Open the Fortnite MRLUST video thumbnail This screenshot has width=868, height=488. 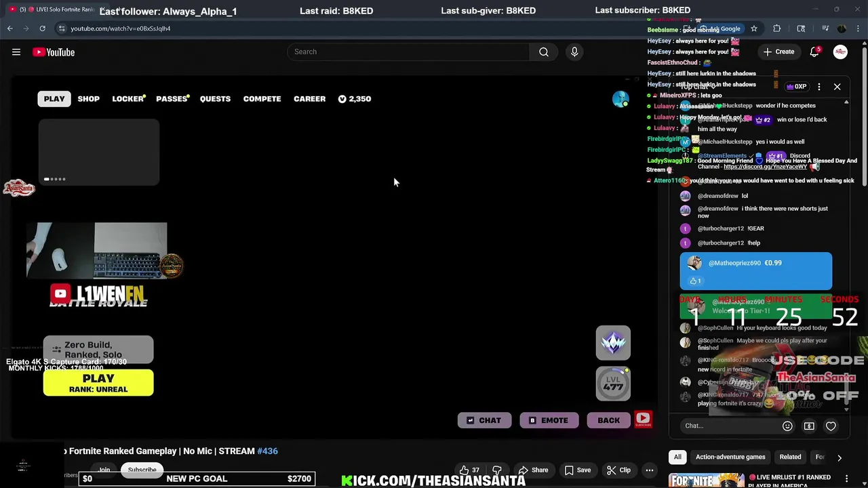click(x=706, y=481)
